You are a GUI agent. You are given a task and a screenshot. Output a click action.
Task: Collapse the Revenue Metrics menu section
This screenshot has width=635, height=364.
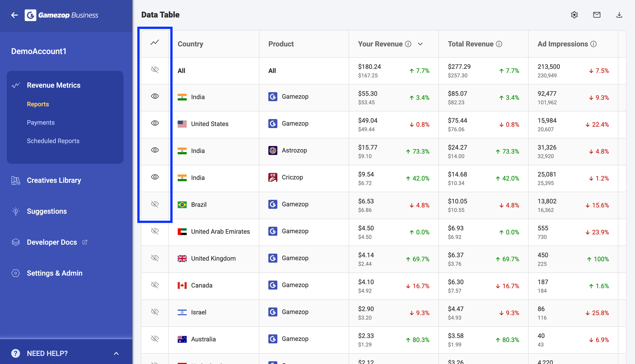[x=53, y=85]
